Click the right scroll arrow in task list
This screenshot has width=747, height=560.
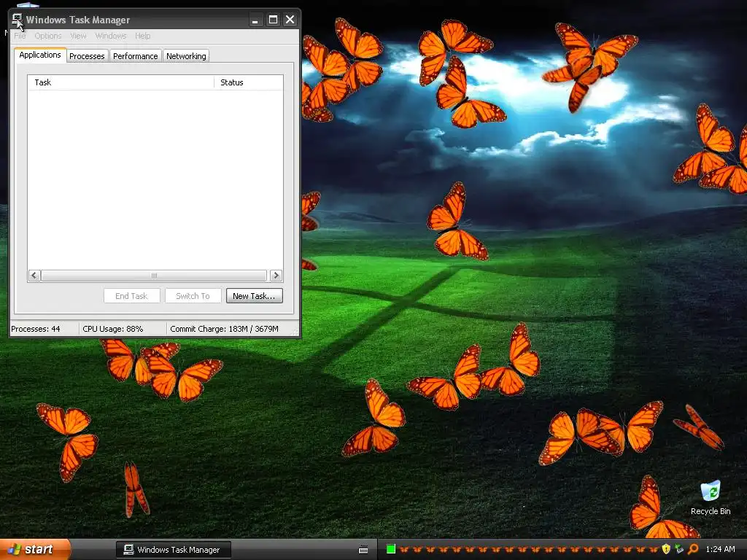pos(276,275)
